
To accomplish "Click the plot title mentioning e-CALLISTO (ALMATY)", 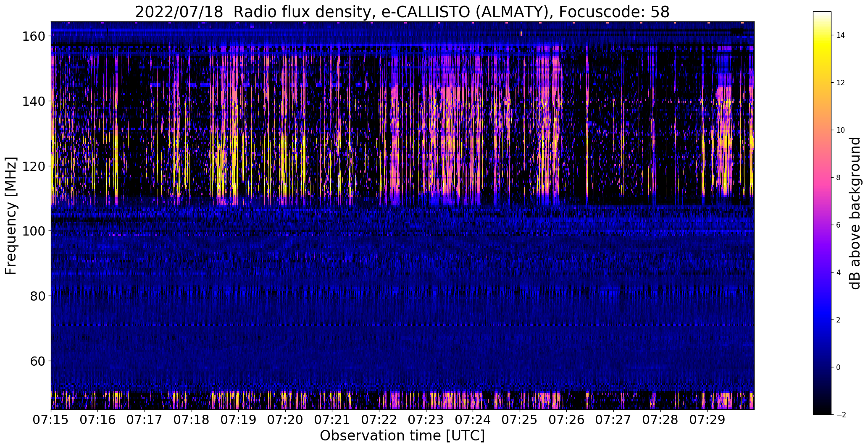I will click(x=402, y=12).
